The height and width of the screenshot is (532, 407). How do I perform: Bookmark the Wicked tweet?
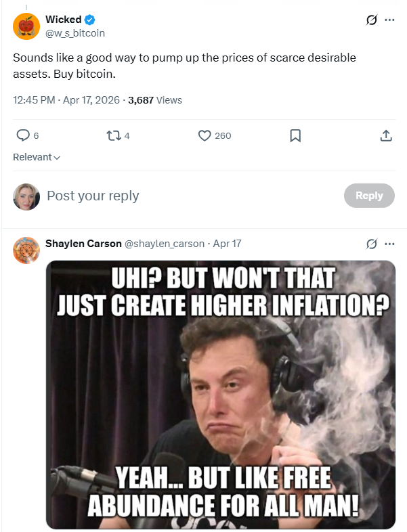click(x=295, y=135)
